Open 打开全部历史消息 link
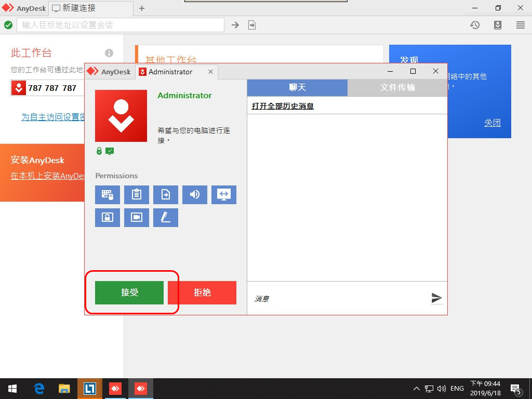The width and height of the screenshot is (532, 399). point(283,106)
